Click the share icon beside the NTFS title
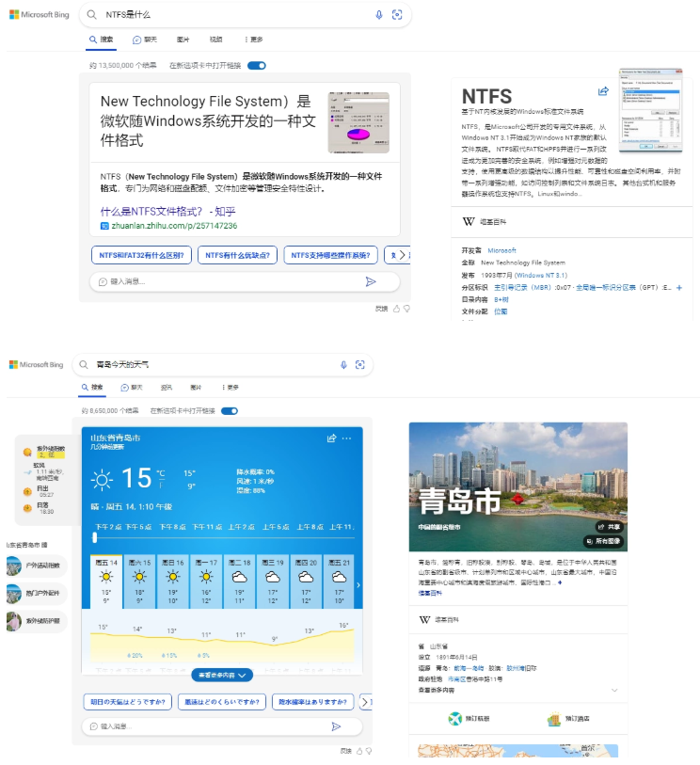This screenshot has width=700, height=765. (x=603, y=91)
